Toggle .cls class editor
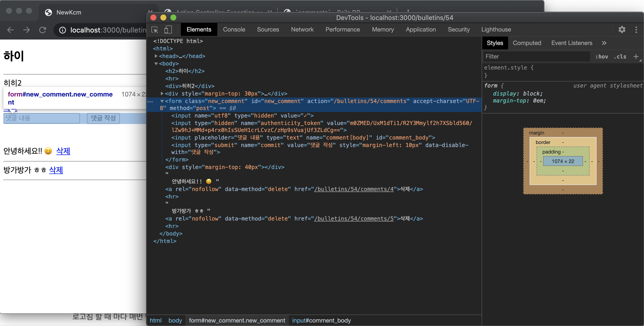This screenshot has width=644, height=326. 620,56
